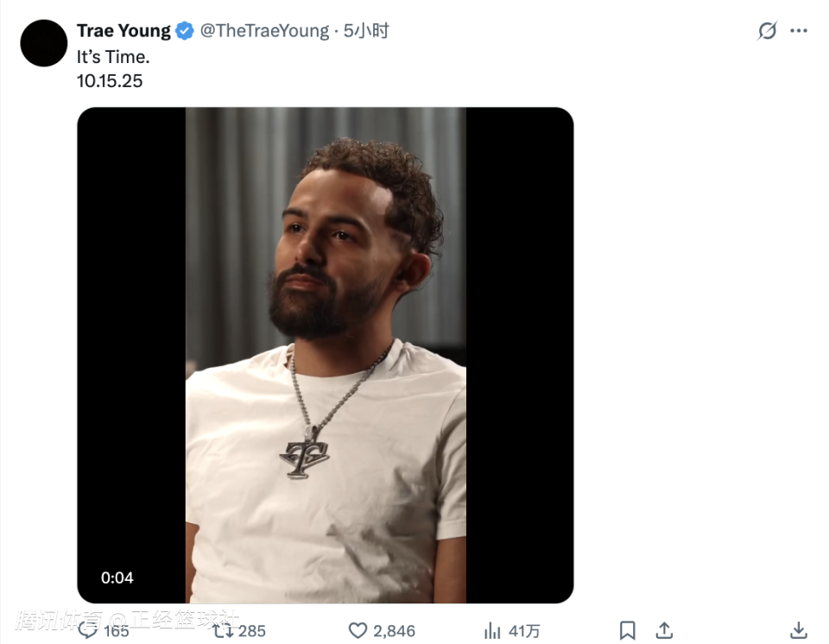Image resolution: width=829 pixels, height=644 pixels.
Task: Click the 41万 views count
Action: [x=524, y=631]
